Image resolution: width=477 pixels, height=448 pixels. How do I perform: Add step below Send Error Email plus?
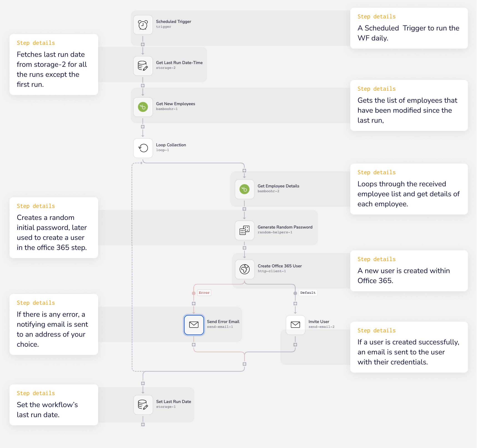pos(194,345)
